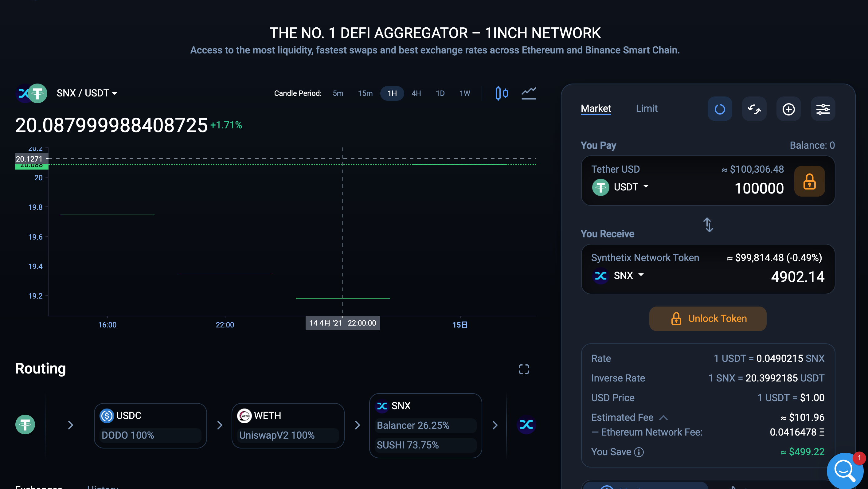Open the blue chat support bubble
The height and width of the screenshot is (489, 868).
(844, 470)
